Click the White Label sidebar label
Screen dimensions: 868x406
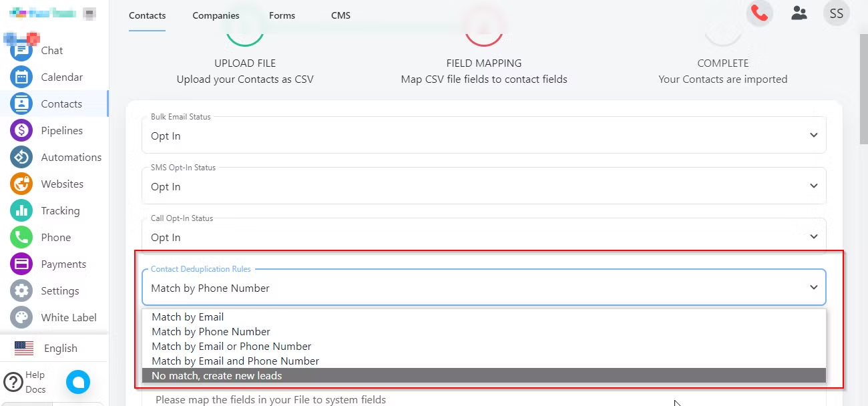pos(69,317)
